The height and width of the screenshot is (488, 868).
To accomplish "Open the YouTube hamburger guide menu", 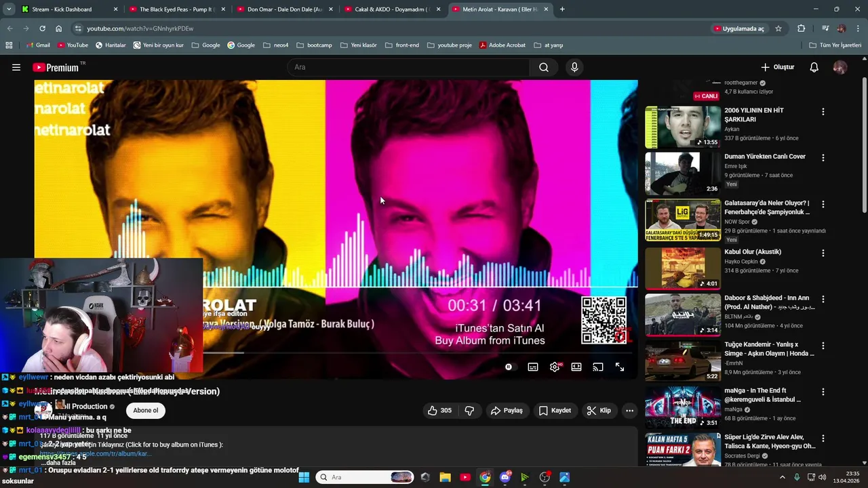I will click(16, 67).
